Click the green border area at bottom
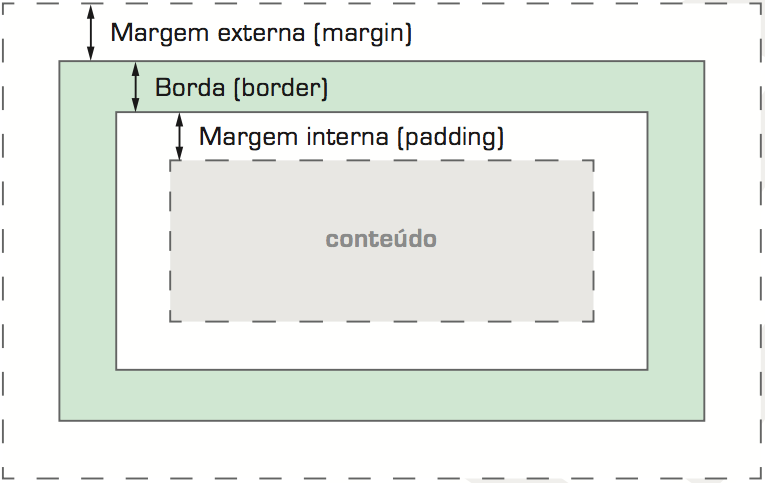 382,395
